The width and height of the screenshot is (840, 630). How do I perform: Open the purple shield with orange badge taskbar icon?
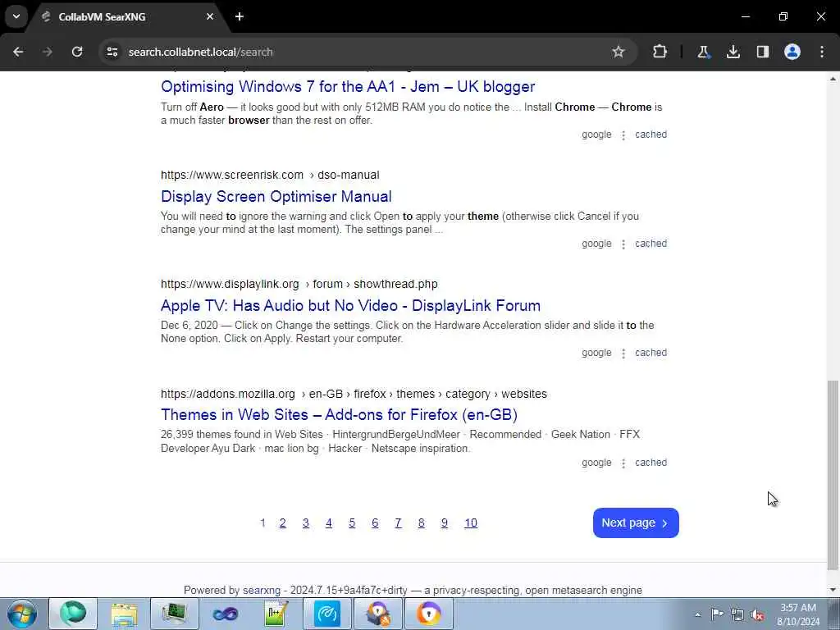tap(377, 614)
